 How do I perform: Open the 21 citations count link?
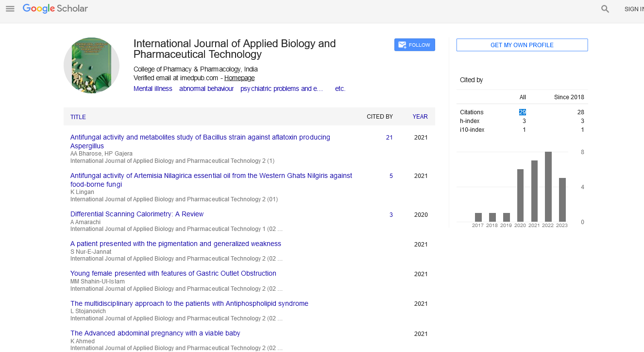tap(390, 138)
